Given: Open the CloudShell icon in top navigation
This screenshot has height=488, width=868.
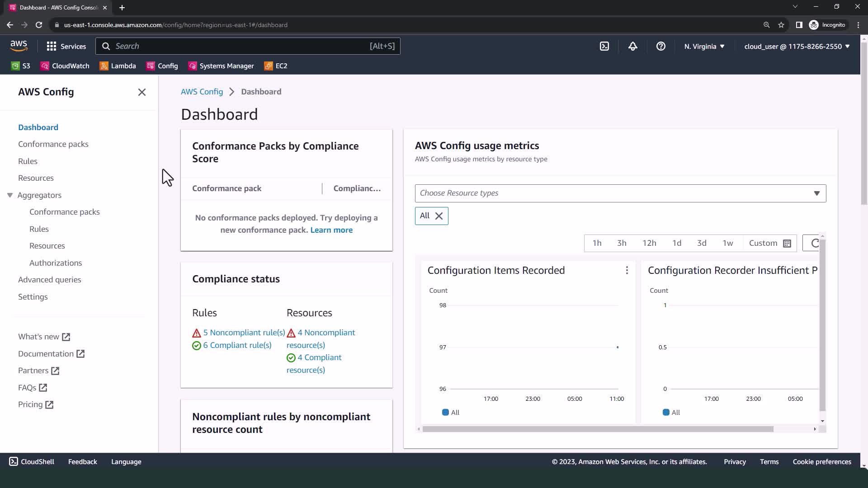Looking at the screenshot, I should pos(604,46).
